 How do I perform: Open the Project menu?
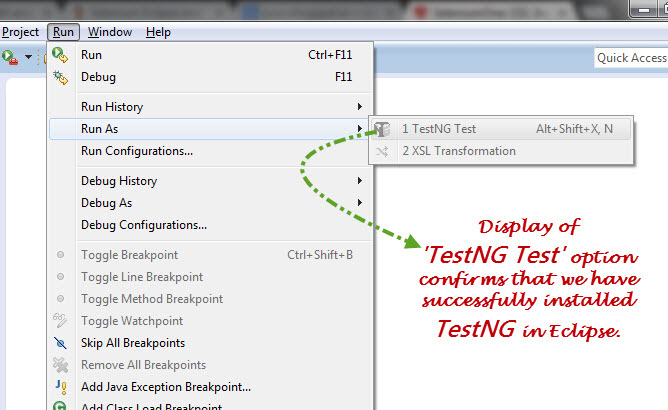pos(20,32)
